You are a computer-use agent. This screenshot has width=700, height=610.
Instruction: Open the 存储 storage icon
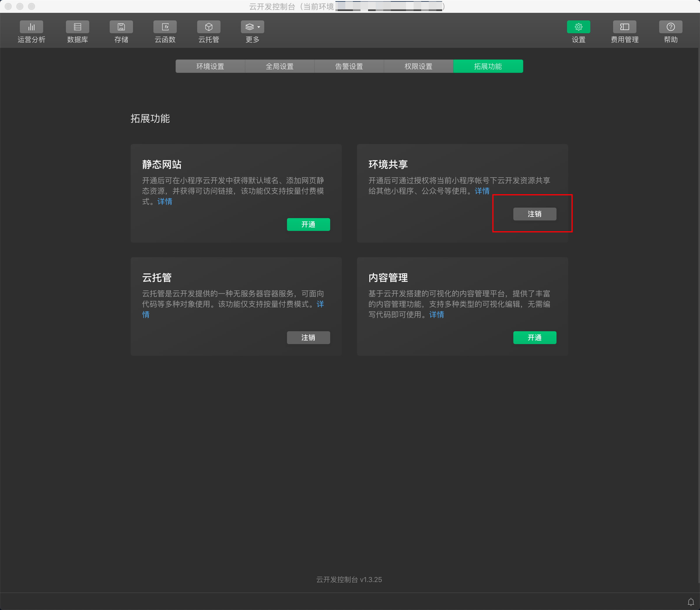(121, 27)
